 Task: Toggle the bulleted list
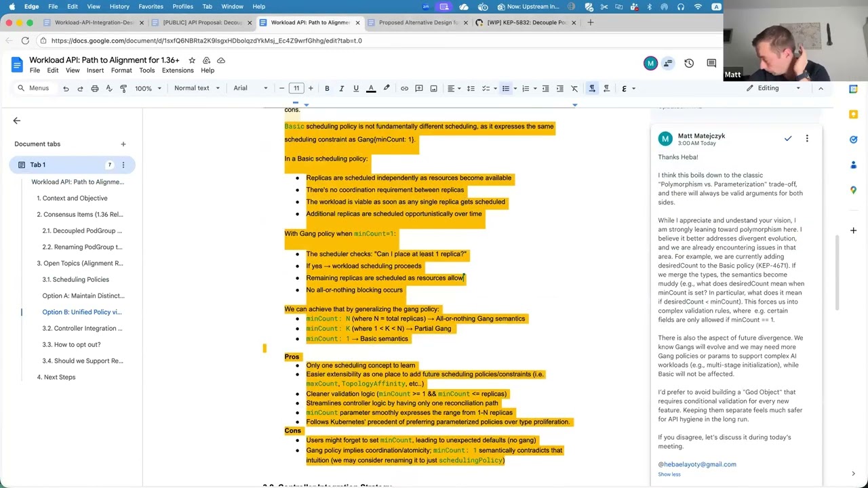click(x=505, y=88)
